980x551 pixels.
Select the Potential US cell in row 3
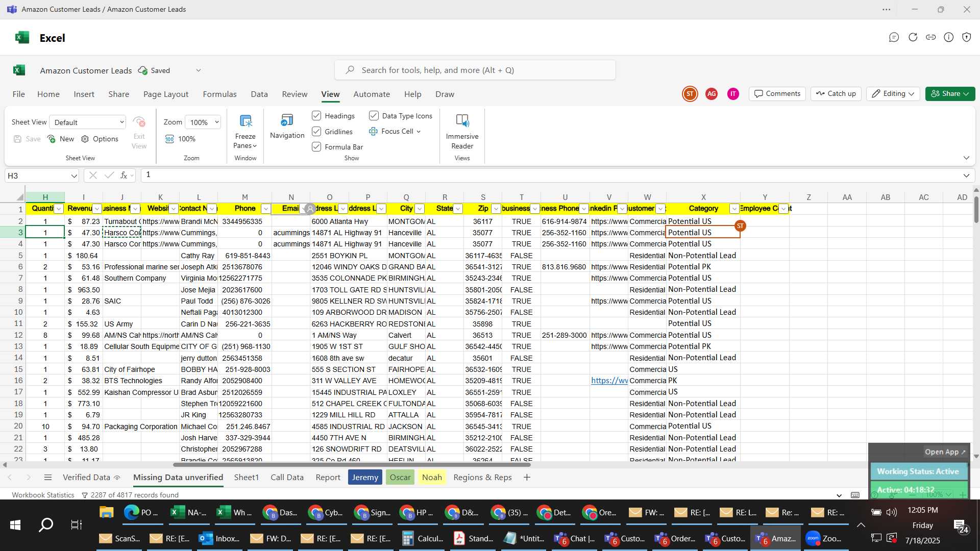(x=703, y=233)
